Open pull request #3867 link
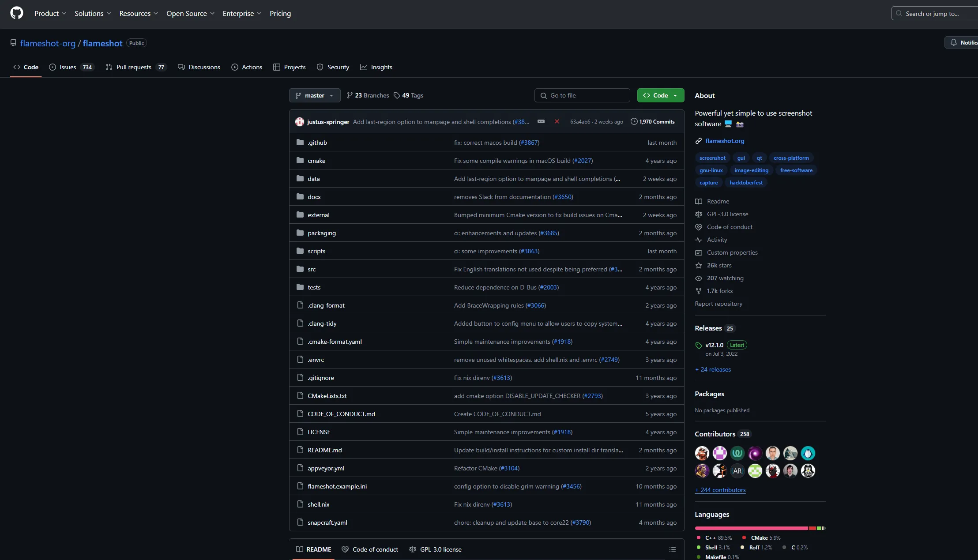The width and height of the screenshot is (978, 560). [x=529, y=143]
